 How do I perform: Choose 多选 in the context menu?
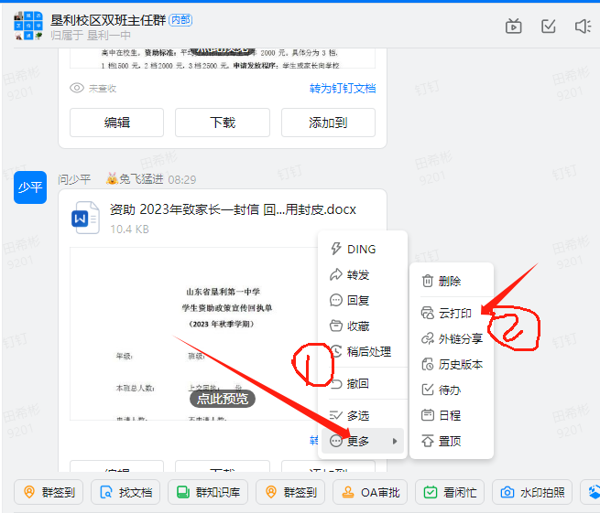[362, 415]
